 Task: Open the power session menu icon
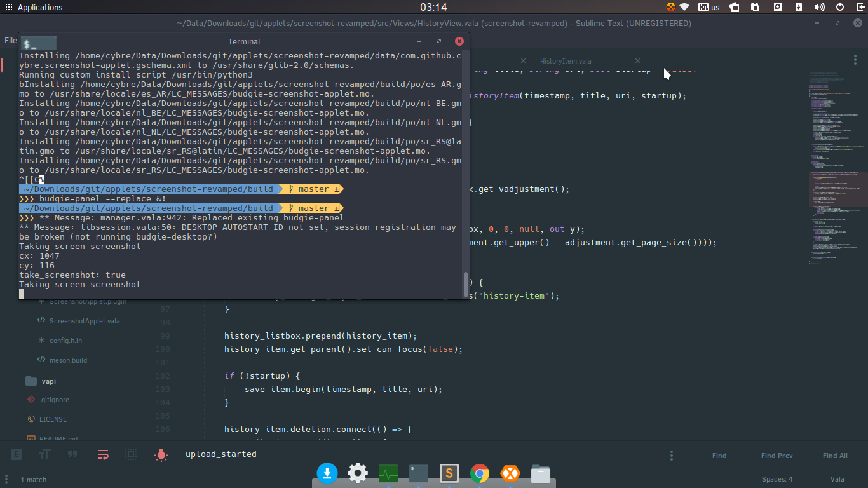click(x=840, y=8)
